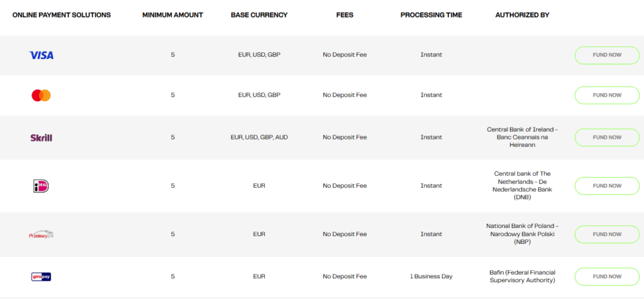Click the Bafin authorization text
This screenshot has height=299, width=644.
pyautogui.click(x=522, y=276)
